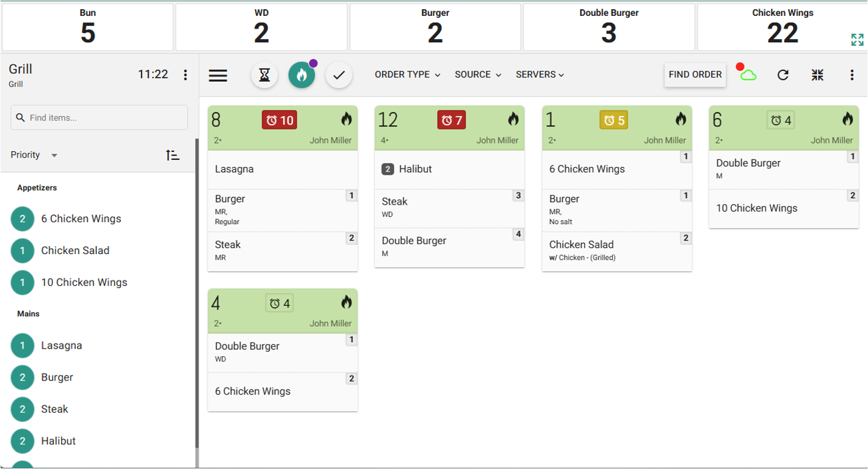
Task: Open the Source filter dropdown
Action: tap(478, 75)
